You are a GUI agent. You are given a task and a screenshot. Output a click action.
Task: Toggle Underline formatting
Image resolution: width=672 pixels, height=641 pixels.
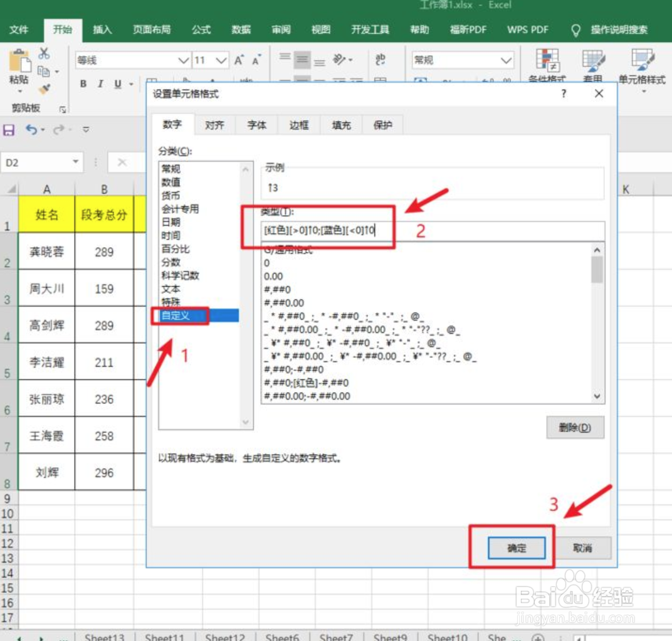coord(118,83)
